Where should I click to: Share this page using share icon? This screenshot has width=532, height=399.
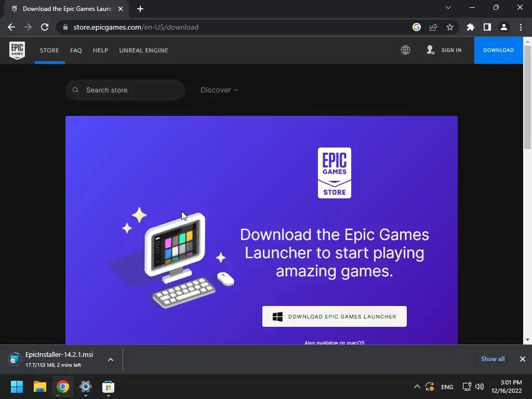(x=433, y=27)
